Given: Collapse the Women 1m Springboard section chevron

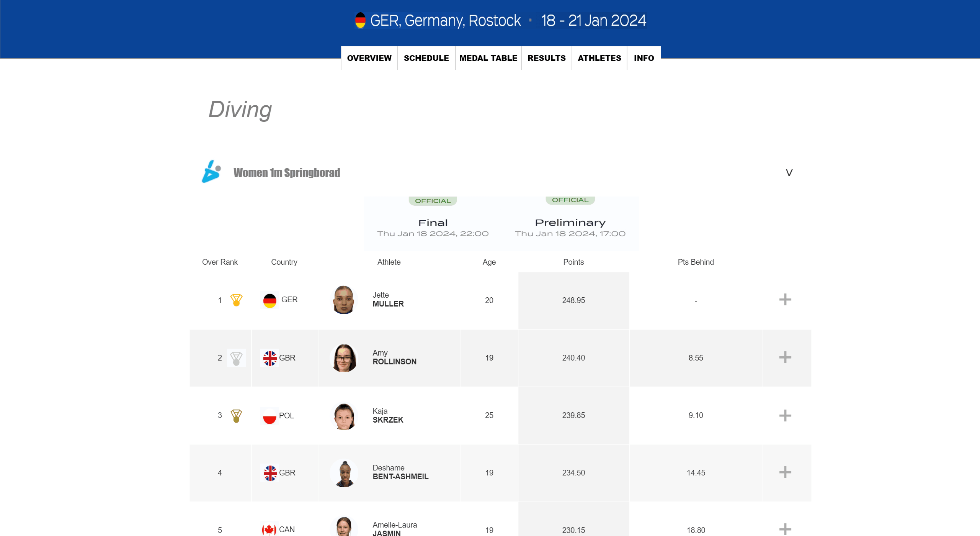Looking at the screenshot, I should (x=789, y=173).
